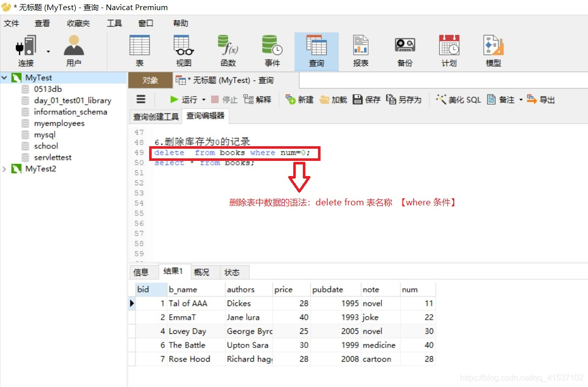Open the 工具 menu

tap(114, 23)
